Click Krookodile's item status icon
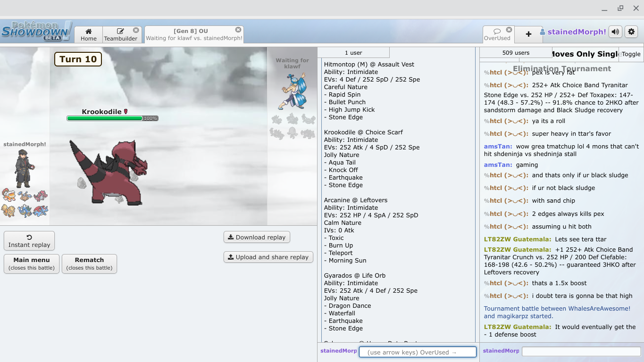The height and width of the screenshot is (362, 644). point(126,112)
